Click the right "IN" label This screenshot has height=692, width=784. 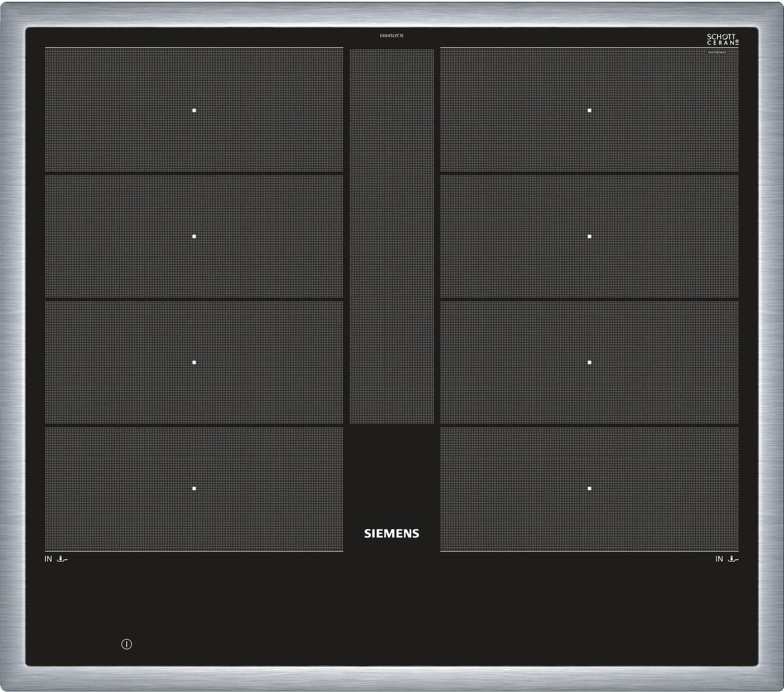pos(719,559)
